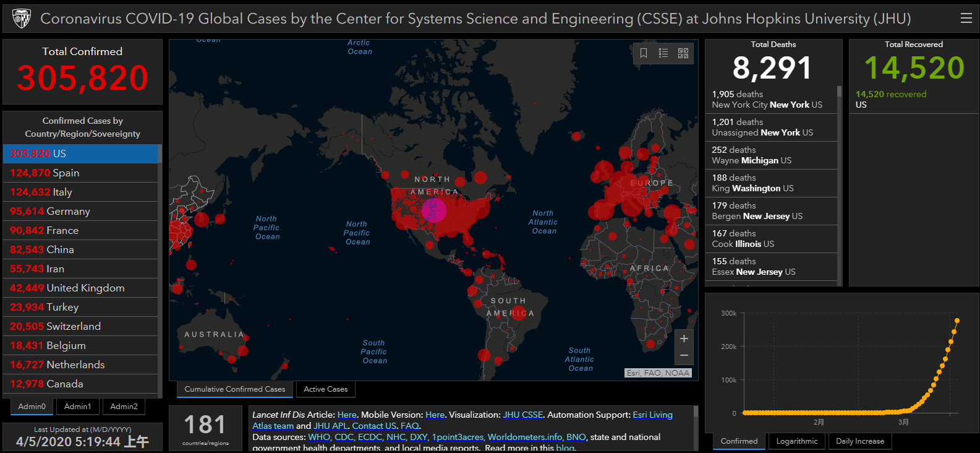Click the Cook Illinois deaths entry
980x453 pixels.
tap(771, 239)
